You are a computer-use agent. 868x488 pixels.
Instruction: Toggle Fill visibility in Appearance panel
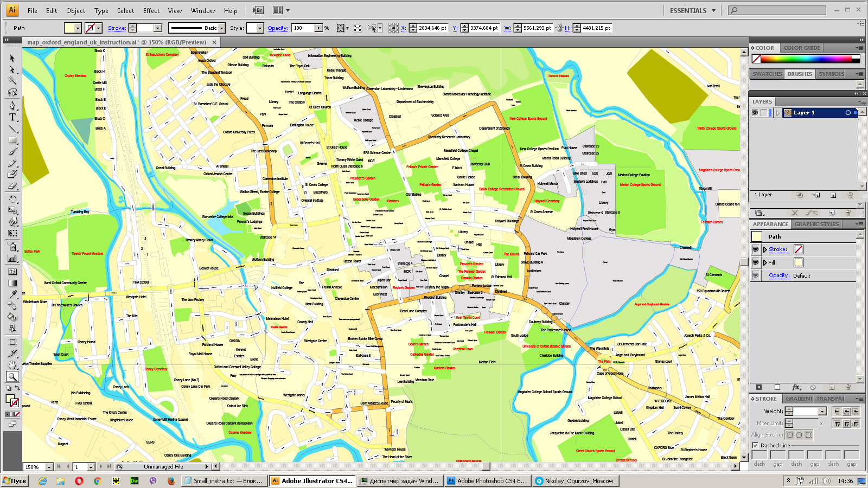(755, 262)
